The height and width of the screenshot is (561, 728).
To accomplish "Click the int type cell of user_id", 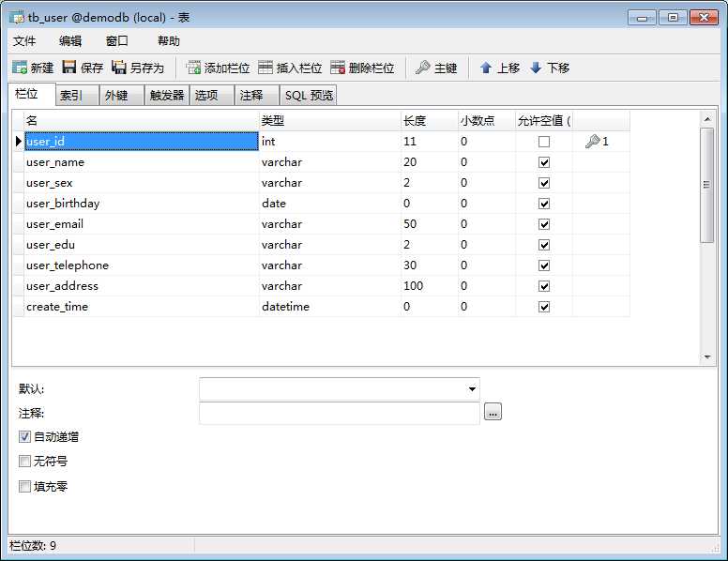I will [x=329, y=141].
